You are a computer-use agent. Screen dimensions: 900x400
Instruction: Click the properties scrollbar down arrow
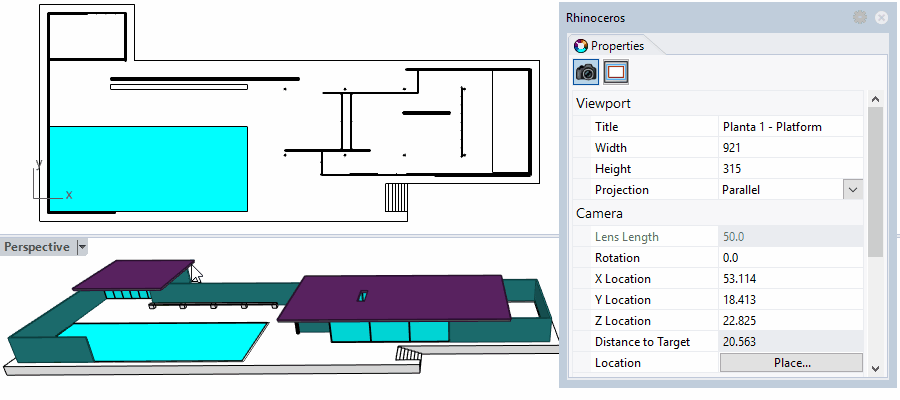click(875, 368)
